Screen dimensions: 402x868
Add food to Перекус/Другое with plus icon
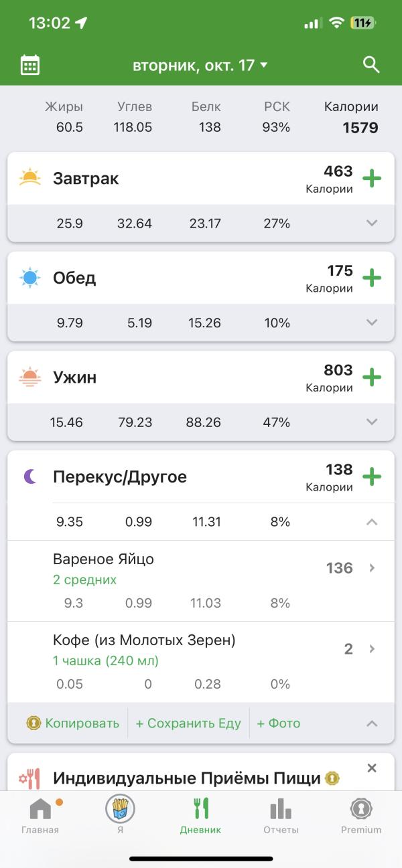pyautogui.click(x=372, y=477)
